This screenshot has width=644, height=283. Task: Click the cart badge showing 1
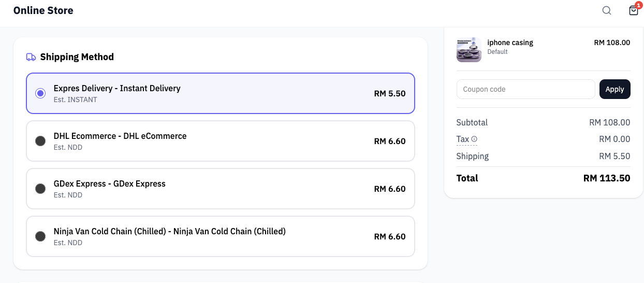[x=638, y=5]
